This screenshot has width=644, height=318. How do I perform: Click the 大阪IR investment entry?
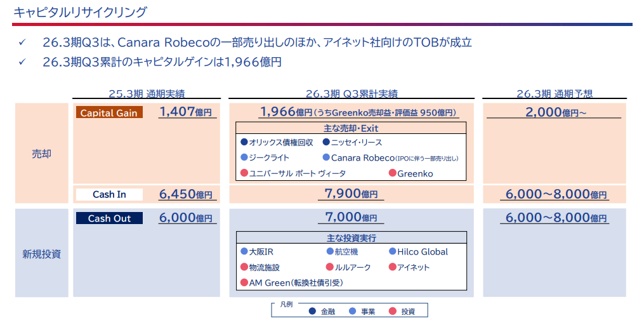tap(261, 252)
